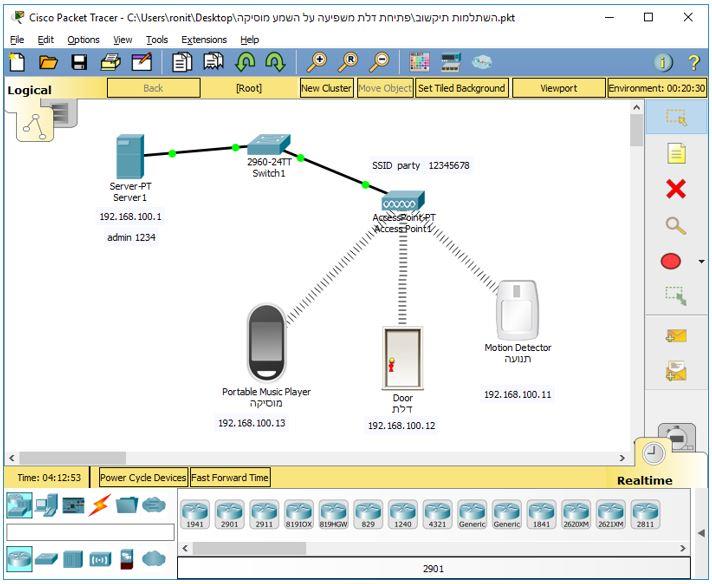The width and height of the screenshot is (712, 584).
Task: Select the red X Delete tool
Action: click(x=676, y=188)
